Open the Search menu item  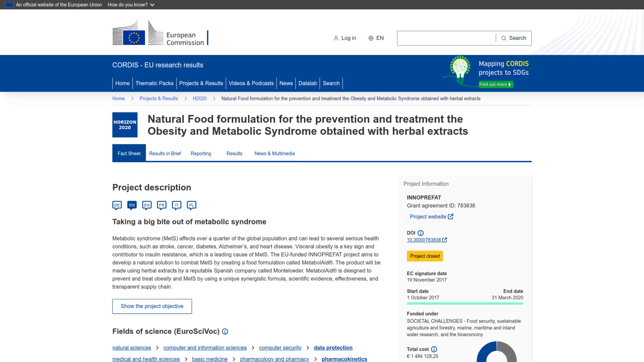coord(331,83)
